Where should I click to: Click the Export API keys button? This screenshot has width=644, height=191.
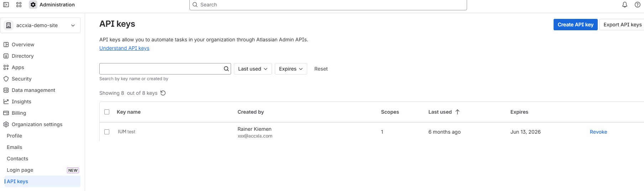click(x=622, y=25)
